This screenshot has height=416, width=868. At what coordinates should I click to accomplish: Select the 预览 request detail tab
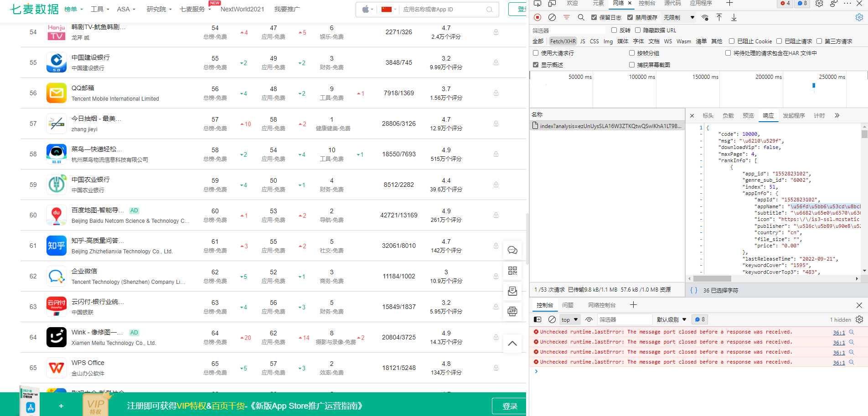click(748, 115)
